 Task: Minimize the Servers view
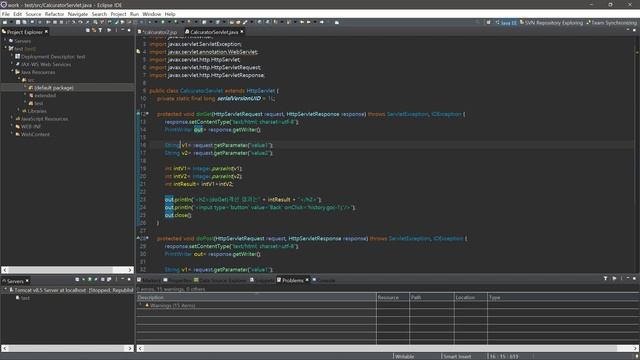pos(123,280)
